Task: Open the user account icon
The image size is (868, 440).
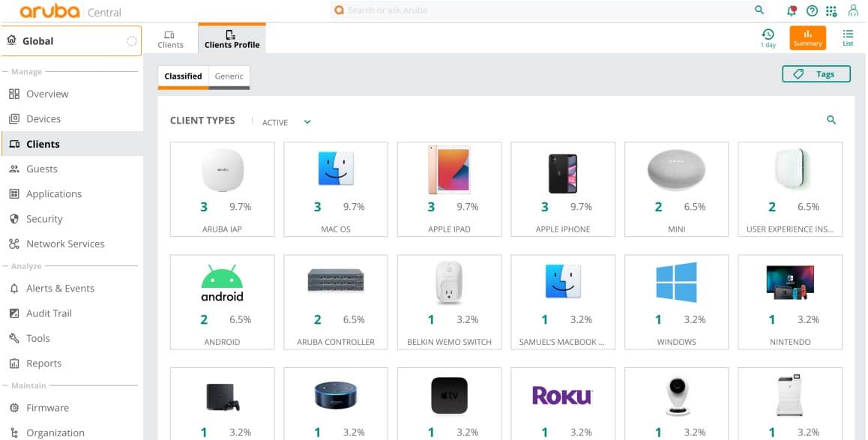Action: (853, 10)
